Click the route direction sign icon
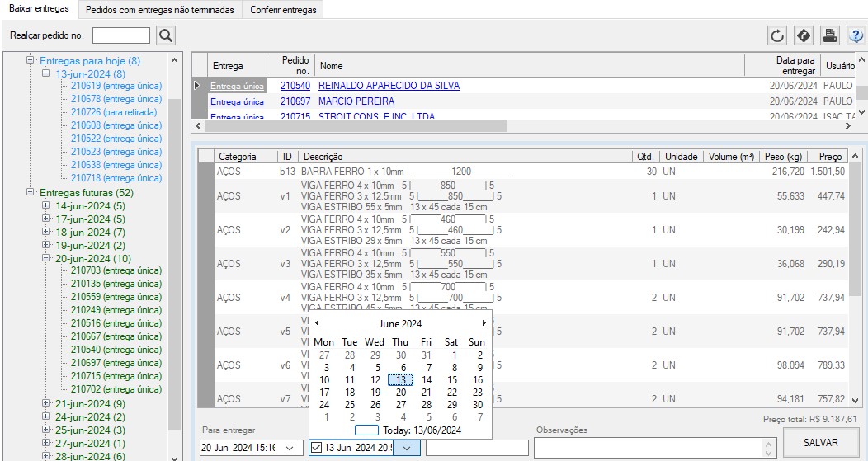This screenshot has width=868, height=461. 804,35
